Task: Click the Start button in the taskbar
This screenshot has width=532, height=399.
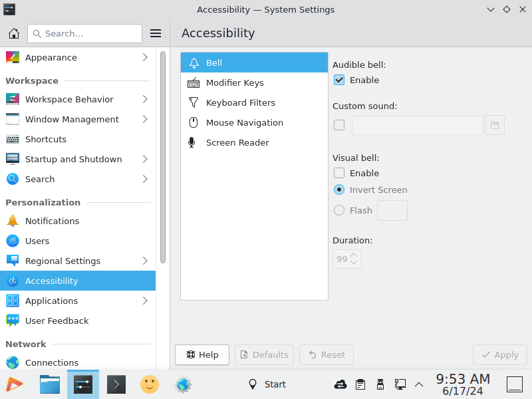Action: [267, 384]
